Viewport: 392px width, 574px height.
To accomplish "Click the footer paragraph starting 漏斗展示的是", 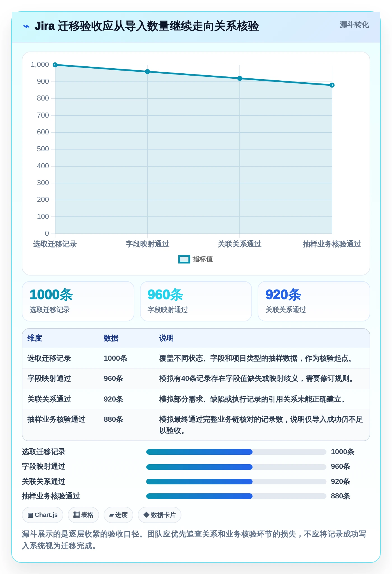I will pyautogui.click(x=194, y=540).
